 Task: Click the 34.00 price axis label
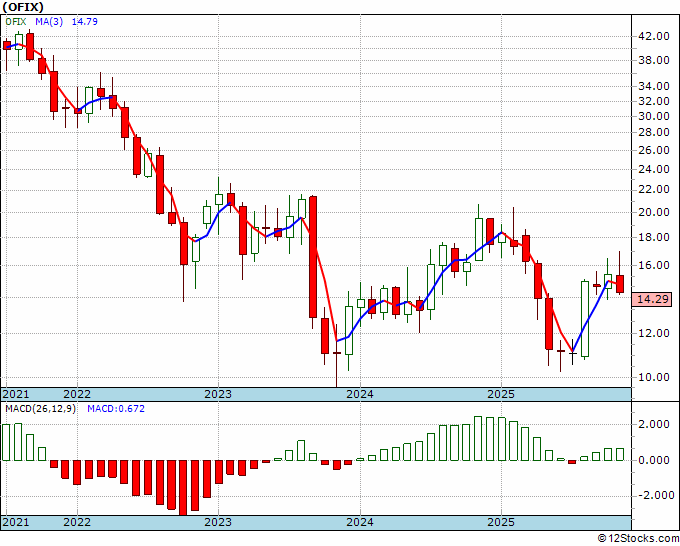(654, 86)
